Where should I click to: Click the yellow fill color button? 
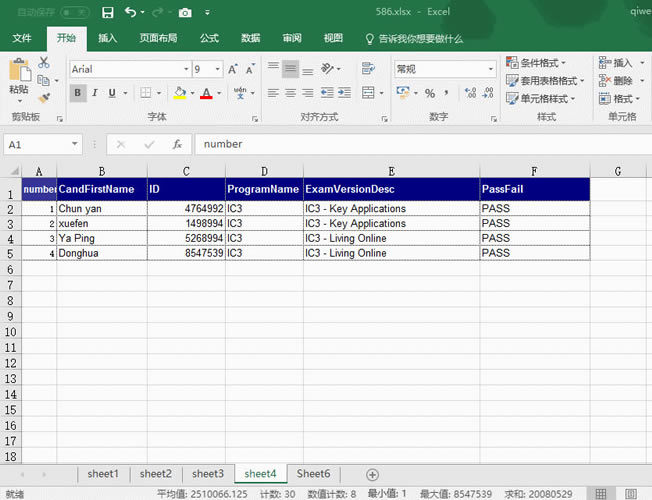[179, 93]
